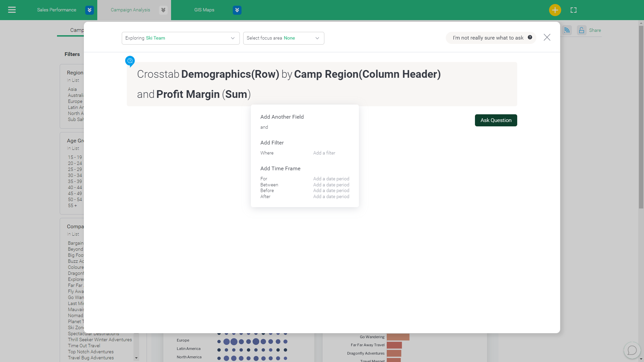Viewport: 644px width, 362px height.
Task: Open the Exploring Ski Team dropdown
Action: pyautogui.click(x=180, y=38)
